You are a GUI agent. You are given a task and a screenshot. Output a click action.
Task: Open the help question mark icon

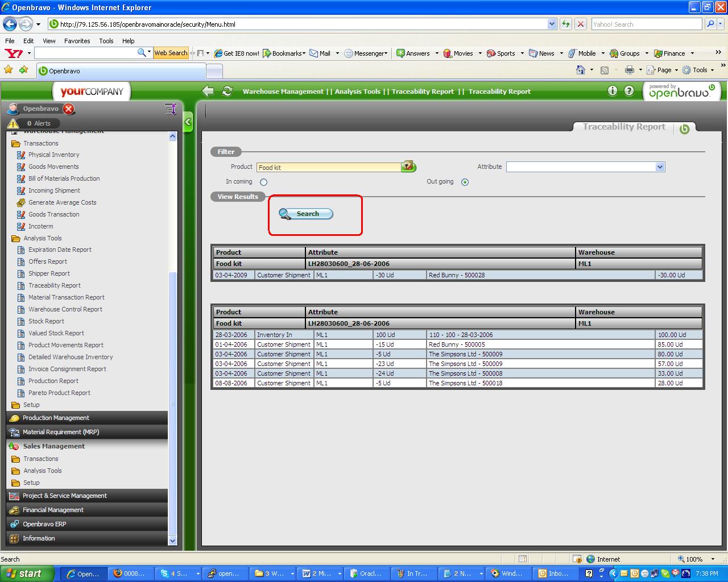click(x=628, y=91)
